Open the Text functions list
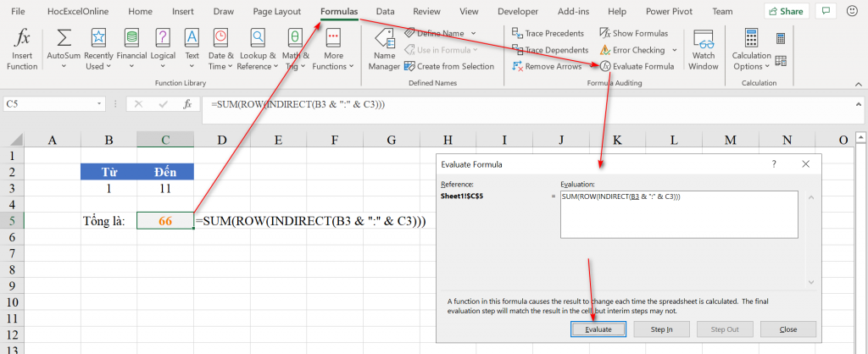868x354 pixels. click(x=192, y=50)
